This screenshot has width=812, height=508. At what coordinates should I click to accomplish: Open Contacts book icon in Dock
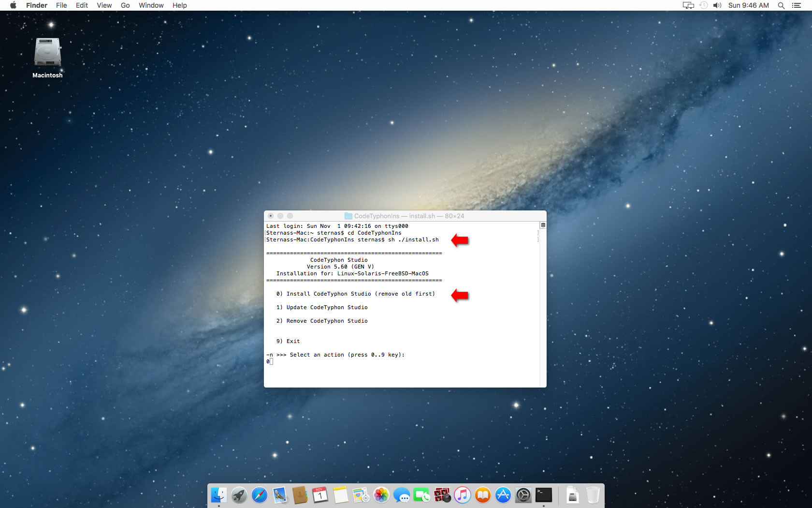(x=300, y=495)
